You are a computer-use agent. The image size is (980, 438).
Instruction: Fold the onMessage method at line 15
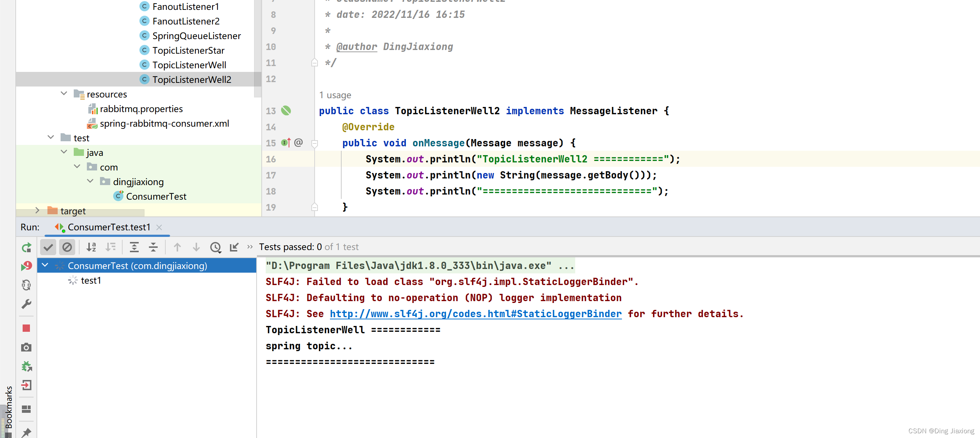(x=315, y=143)
